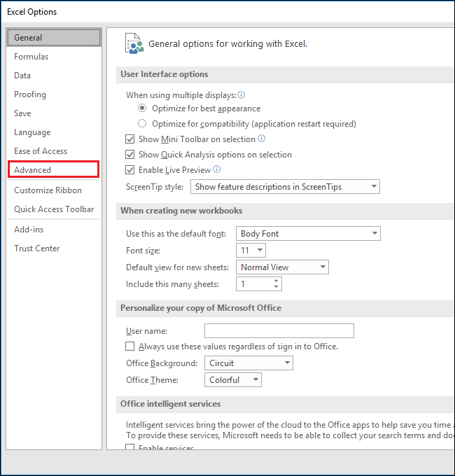Click the info icon beside multiple displays
This screenshot has width=455, height=476.
point(241,95)
